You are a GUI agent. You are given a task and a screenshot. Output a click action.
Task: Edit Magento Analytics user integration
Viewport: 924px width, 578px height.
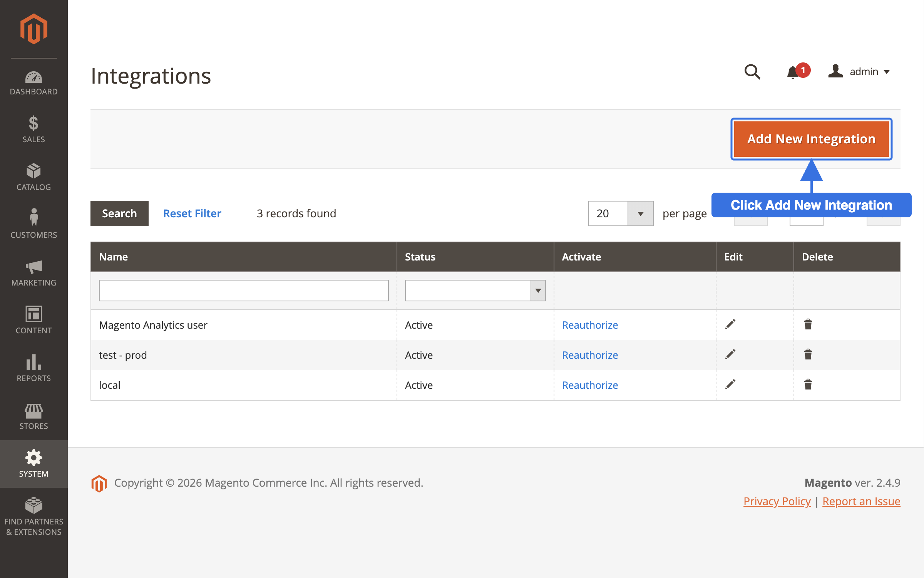point(730,324)
